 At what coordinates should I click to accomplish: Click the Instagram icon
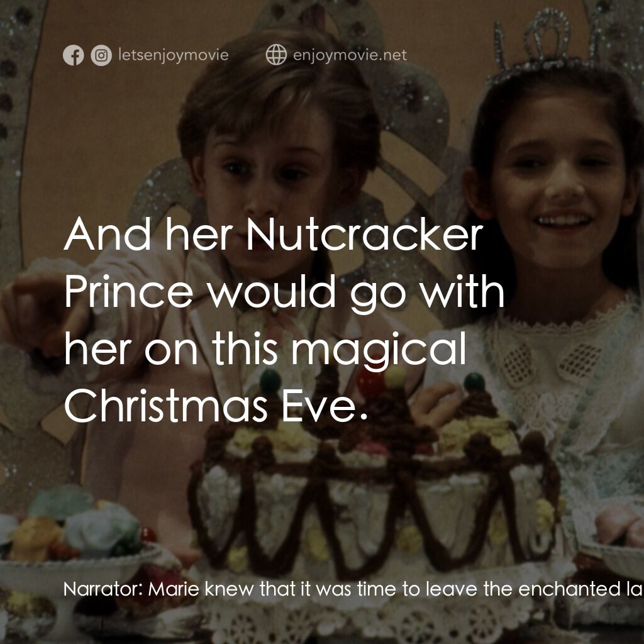point(101,55)
